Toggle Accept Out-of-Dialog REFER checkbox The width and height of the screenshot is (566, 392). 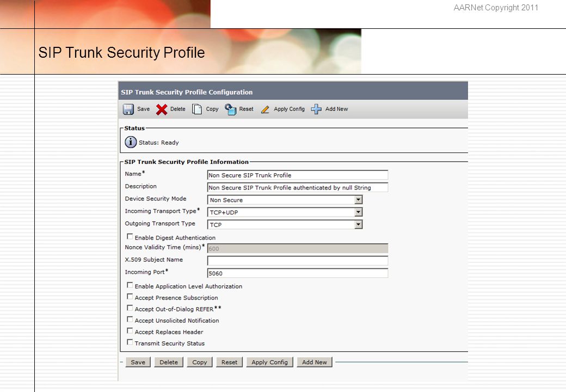pos(130,308)
